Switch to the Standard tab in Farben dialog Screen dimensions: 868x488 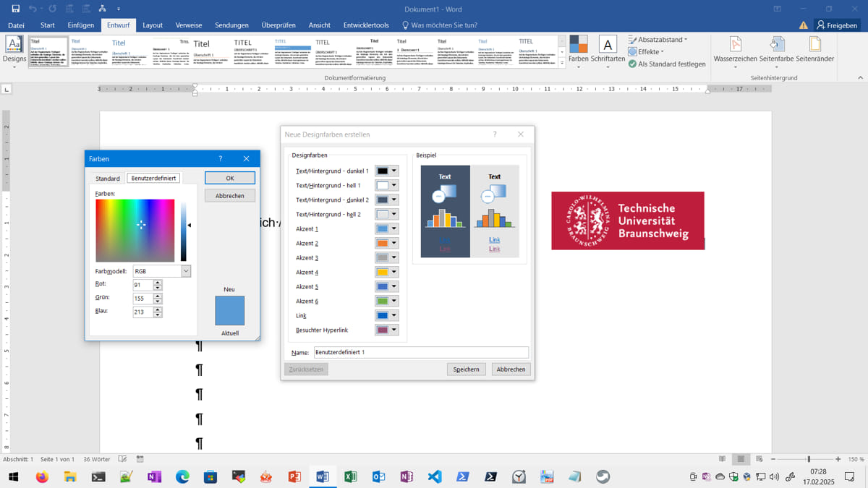108,179
